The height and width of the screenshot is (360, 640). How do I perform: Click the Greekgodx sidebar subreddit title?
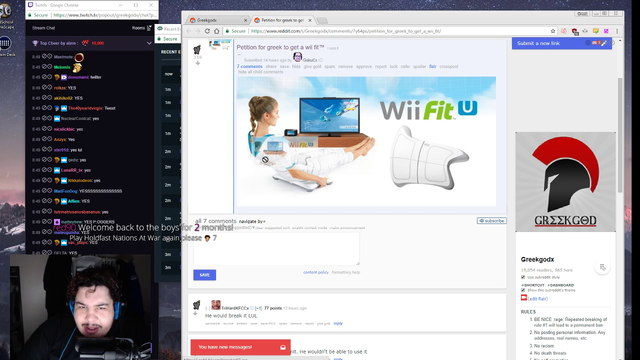click(x=537, y=259)
